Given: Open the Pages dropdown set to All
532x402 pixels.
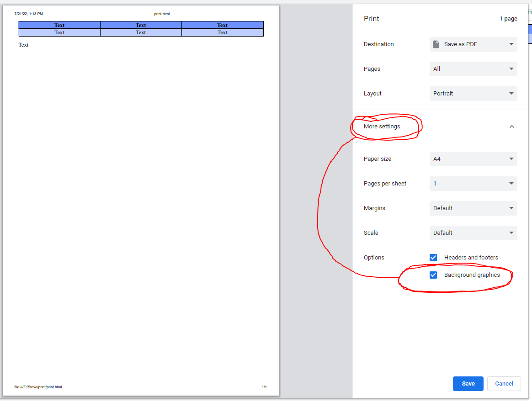Looking at the screenshot, I should (473, 69).
